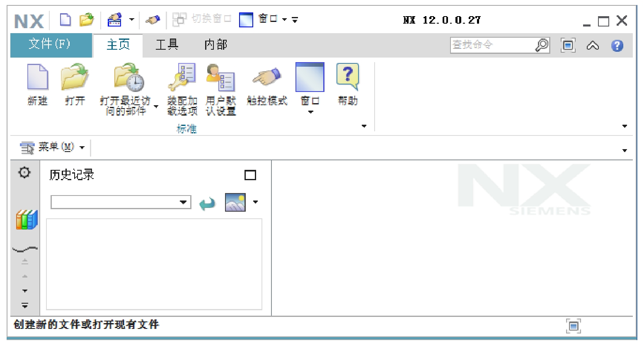Image resolution: width=644 pixels, height=343 pixels.
Task: Click the assembly load options icon in top toolbar
Action: point(114,19)
